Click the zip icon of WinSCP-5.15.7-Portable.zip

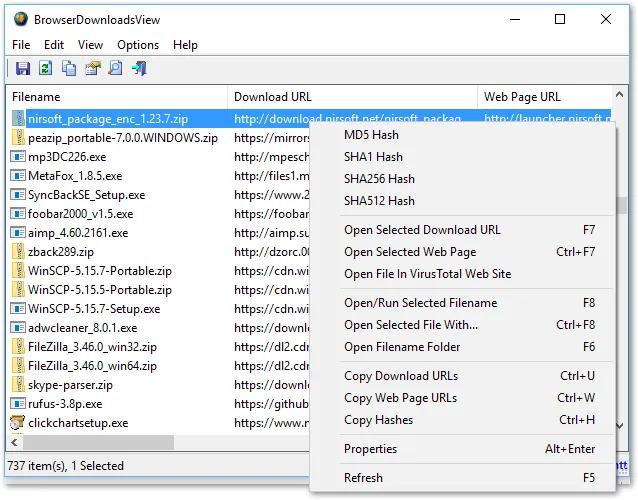18,271
